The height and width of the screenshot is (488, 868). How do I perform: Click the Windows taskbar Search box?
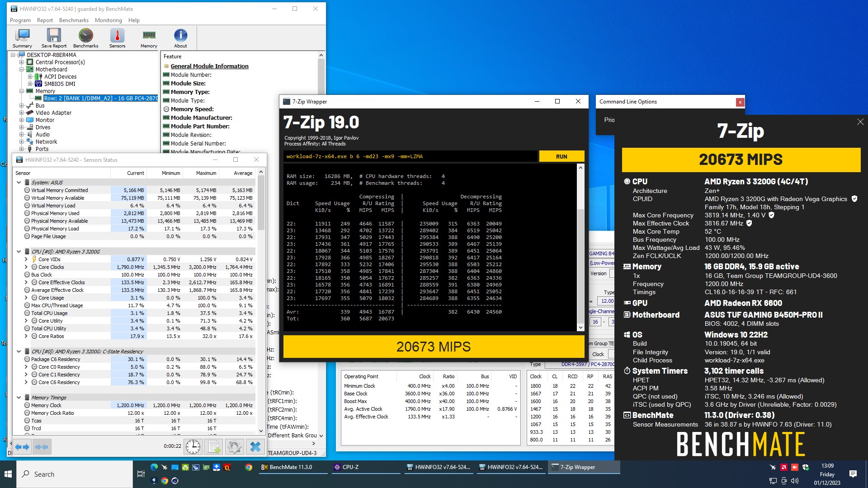coord(75,474)
